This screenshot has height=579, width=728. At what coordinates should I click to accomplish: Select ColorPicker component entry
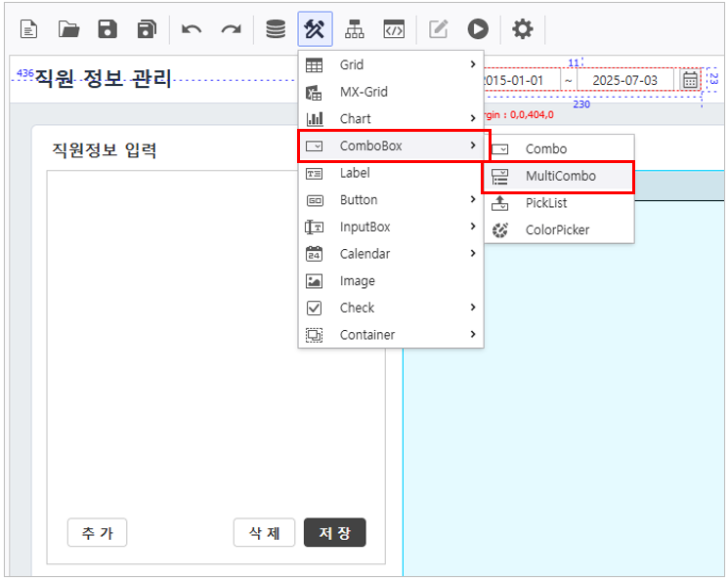tap(557, 230)
